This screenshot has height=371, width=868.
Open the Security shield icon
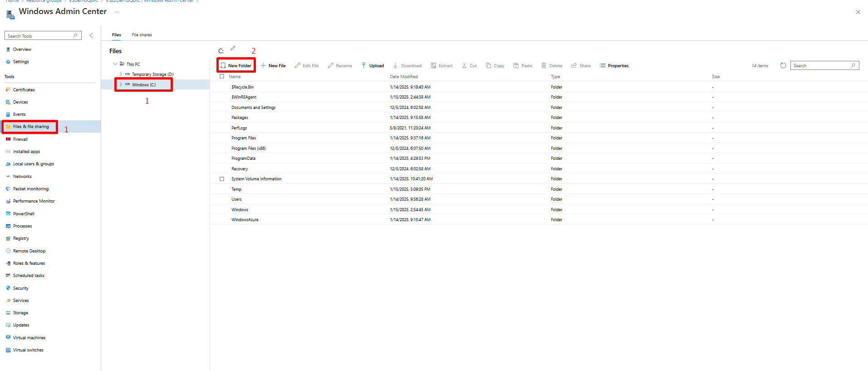8,288
